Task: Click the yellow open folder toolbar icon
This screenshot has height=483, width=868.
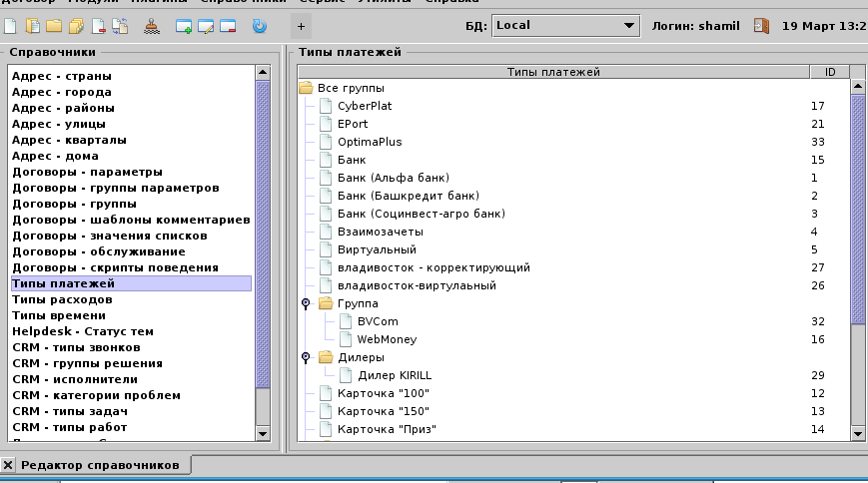Action: (x=54, y=26)
